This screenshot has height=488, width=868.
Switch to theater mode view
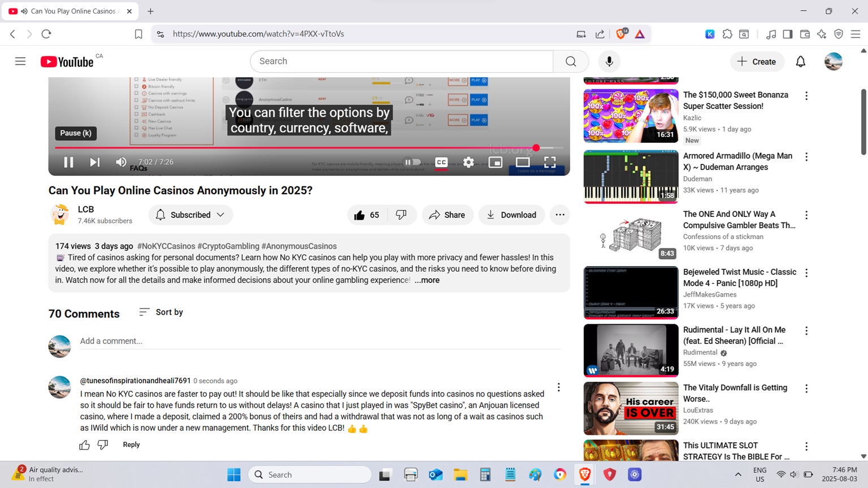pos(522,162)
